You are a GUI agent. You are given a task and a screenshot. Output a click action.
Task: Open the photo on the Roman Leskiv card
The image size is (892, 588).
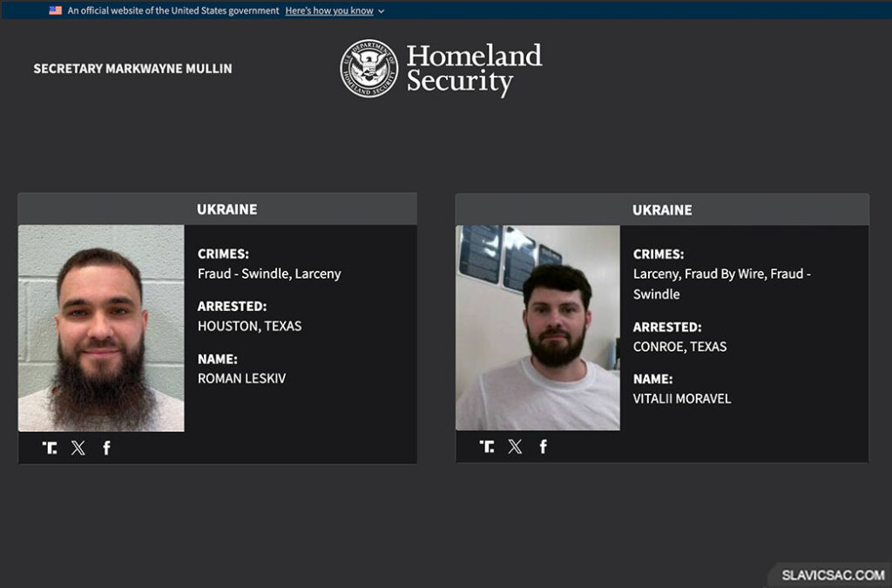(101, 328)
